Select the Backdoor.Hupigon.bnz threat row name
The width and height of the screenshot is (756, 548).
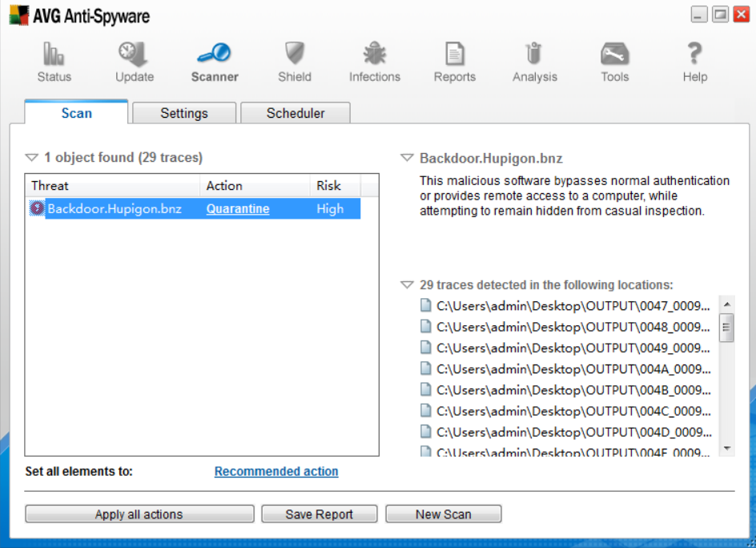(x=115, y=208)
